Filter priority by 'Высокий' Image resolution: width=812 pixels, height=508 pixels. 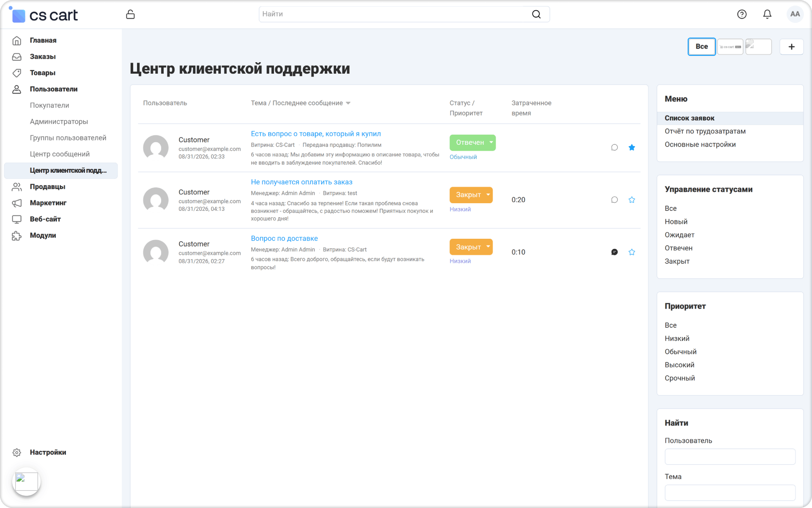(679, 365)
